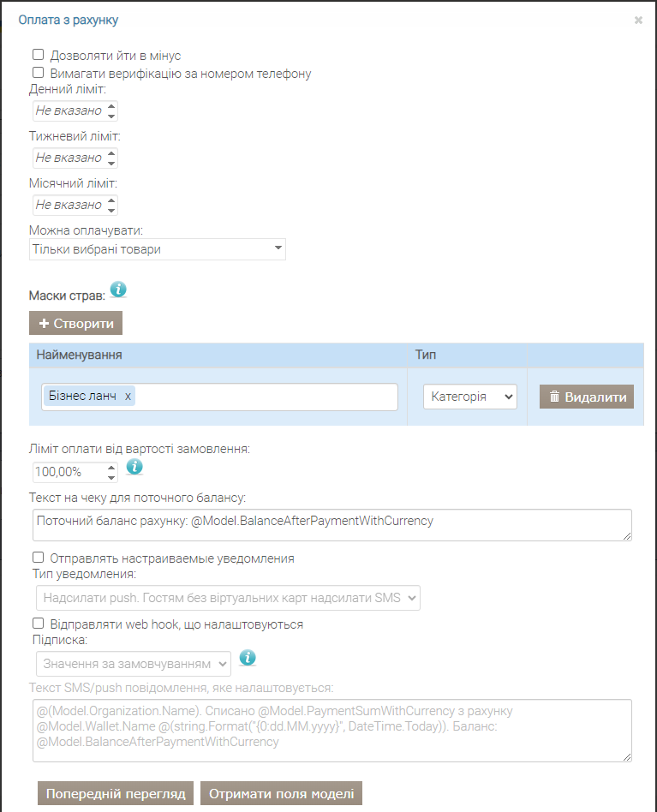Close the Оплата з рахунку dialog
The image size is (657, 812).
click(x=638, y=21)
